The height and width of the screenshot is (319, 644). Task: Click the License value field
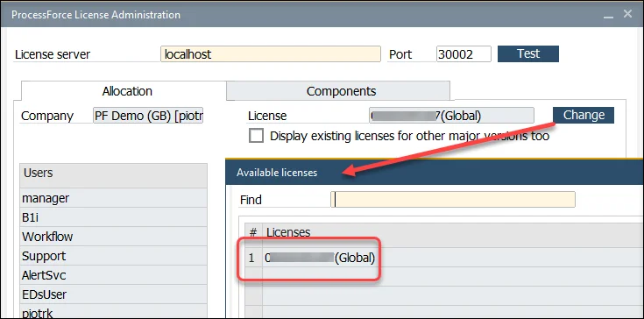tap(452, 116)
